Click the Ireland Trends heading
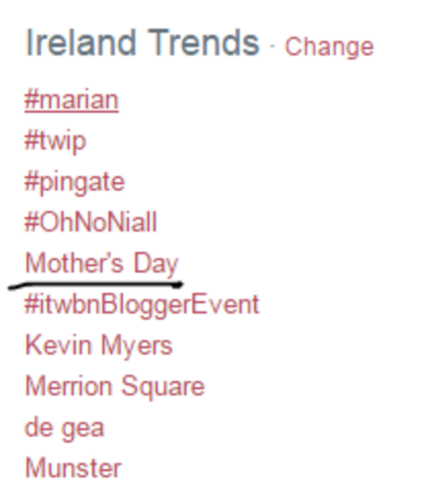Image resolution: width=426 pixels, height=504 pixels. pos(142,43)
